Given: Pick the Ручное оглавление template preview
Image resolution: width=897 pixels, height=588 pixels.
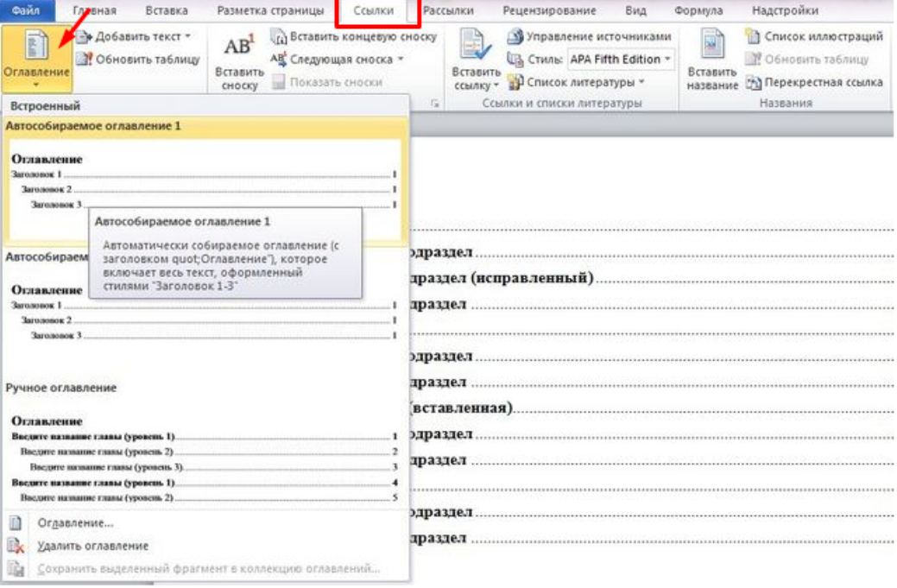Looking at the screenshot, I should [204, 458].
